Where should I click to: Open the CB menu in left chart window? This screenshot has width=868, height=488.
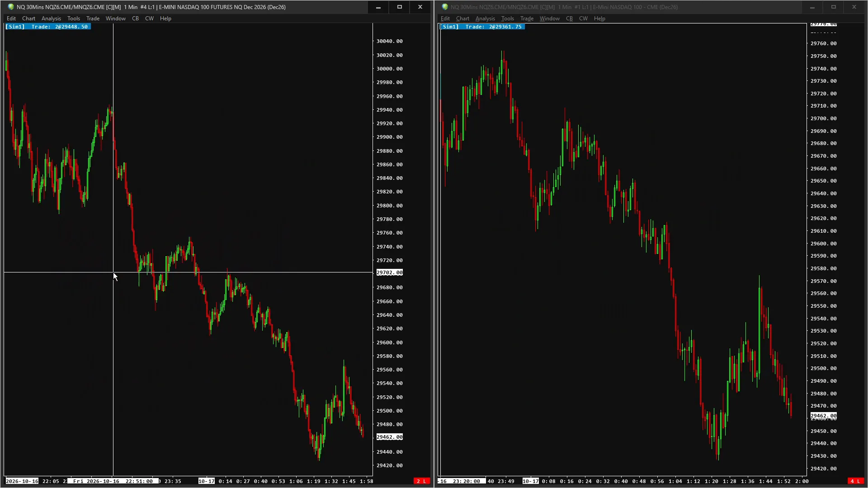[135, 19]
